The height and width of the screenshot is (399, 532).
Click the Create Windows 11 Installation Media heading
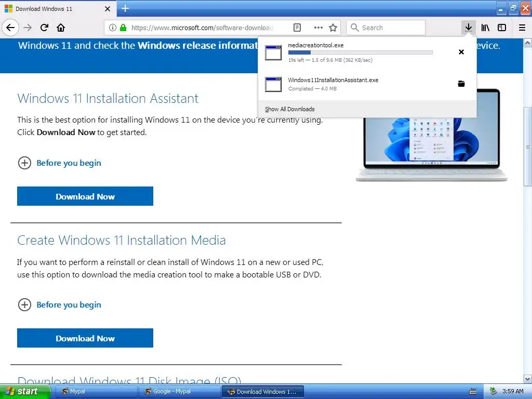point(122,240)
